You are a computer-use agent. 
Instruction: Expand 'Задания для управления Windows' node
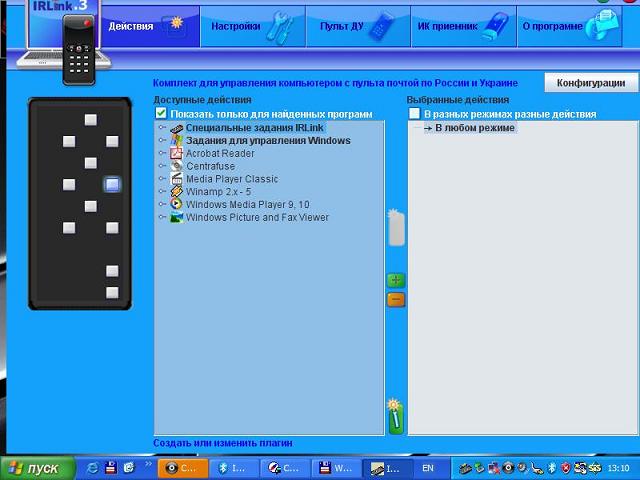pyautogui.click(x=162, y=141)
